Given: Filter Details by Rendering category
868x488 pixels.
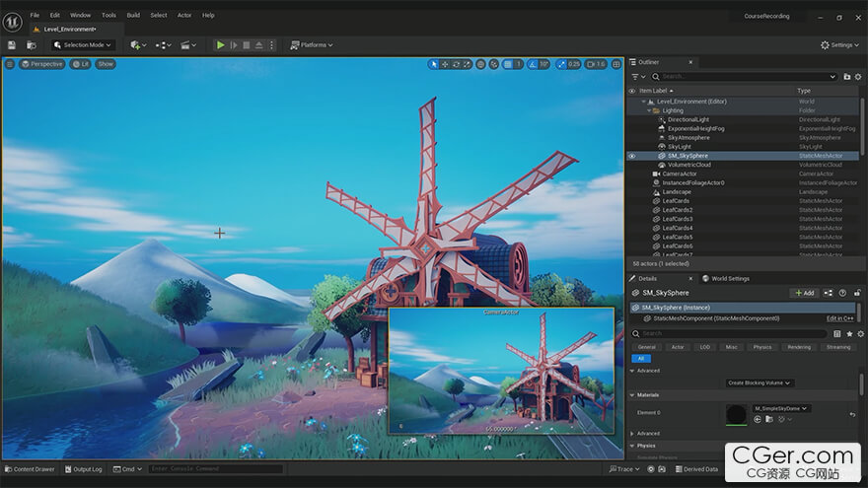Looking at the screenshot, I should point(799,347).
